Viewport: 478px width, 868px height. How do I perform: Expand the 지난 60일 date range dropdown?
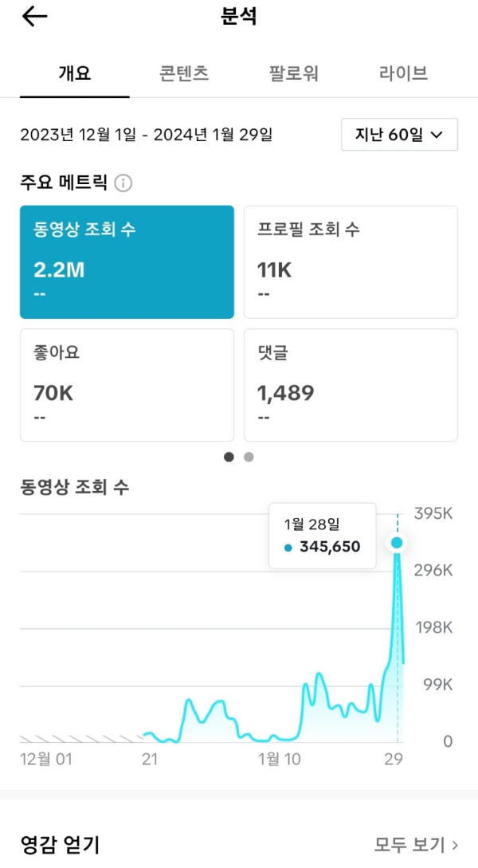point(399,135)
